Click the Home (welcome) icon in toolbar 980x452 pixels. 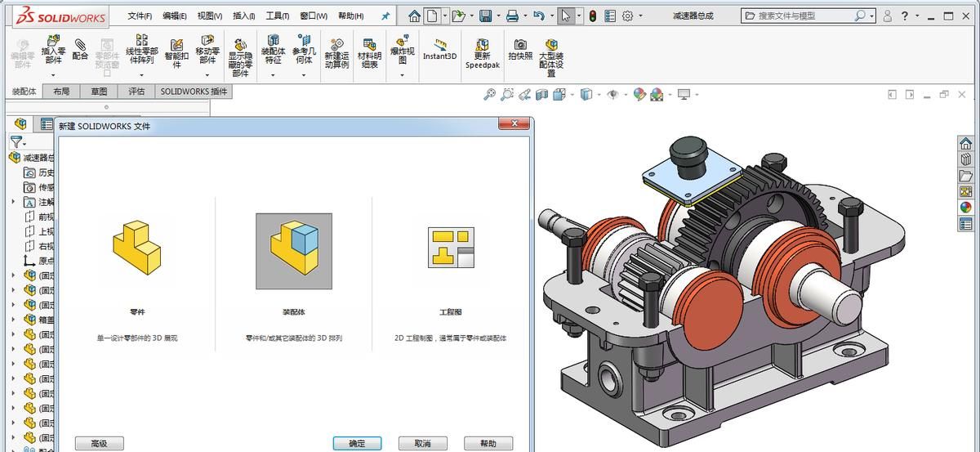click(415, 16)
